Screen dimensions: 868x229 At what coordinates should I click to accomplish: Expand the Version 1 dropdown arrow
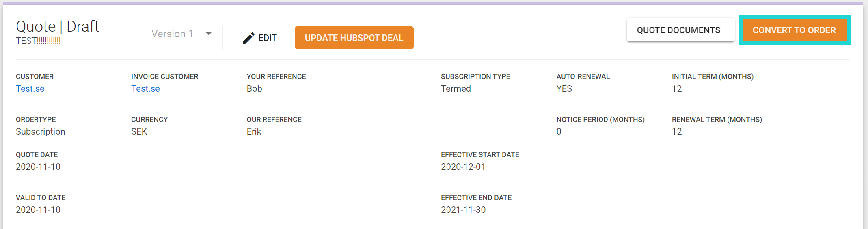(x=209, y=34)
